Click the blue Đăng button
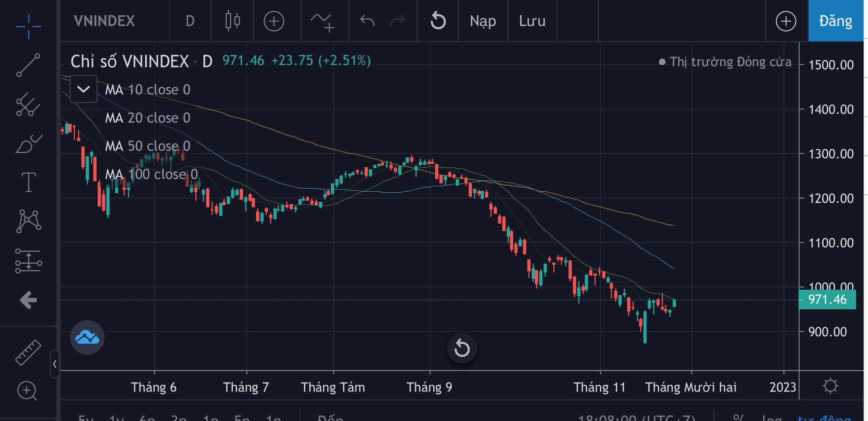Viewport: 868px width, 421px height. tap(835, 21)
